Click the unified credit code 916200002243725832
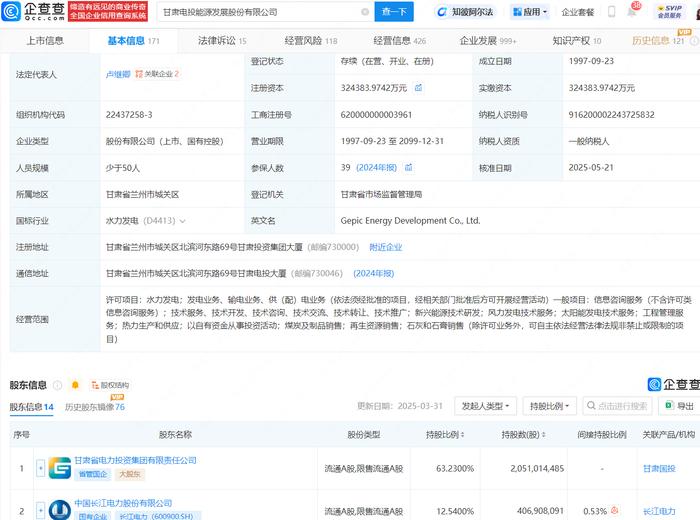The image size is (700, 520). pyautogui.click(x=611, y=114)
